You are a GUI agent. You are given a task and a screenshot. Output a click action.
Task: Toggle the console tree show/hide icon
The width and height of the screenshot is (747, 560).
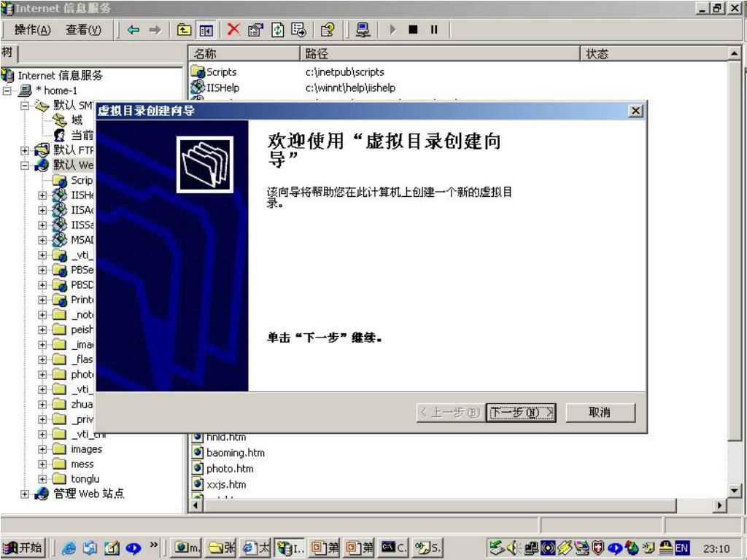click(206, 31)
